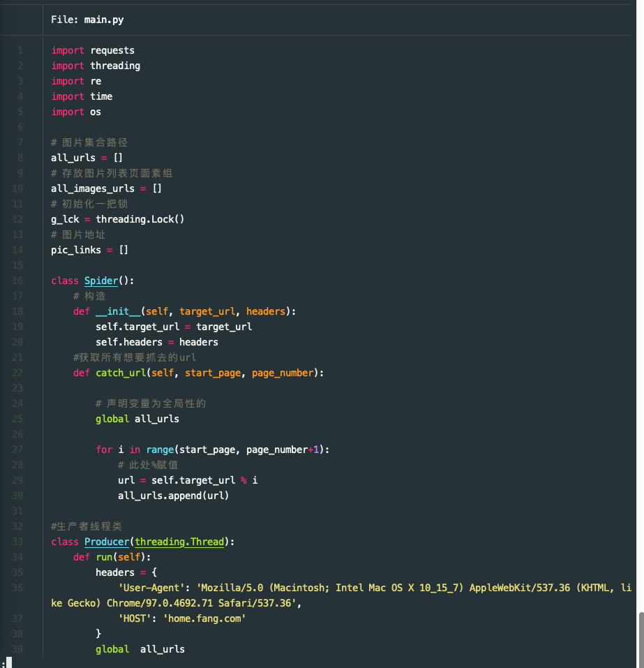Click 'global all_urls' on line 25
The width and height of the screenshot is (644, 668).
pyautogui.click(x=137, y=419)
